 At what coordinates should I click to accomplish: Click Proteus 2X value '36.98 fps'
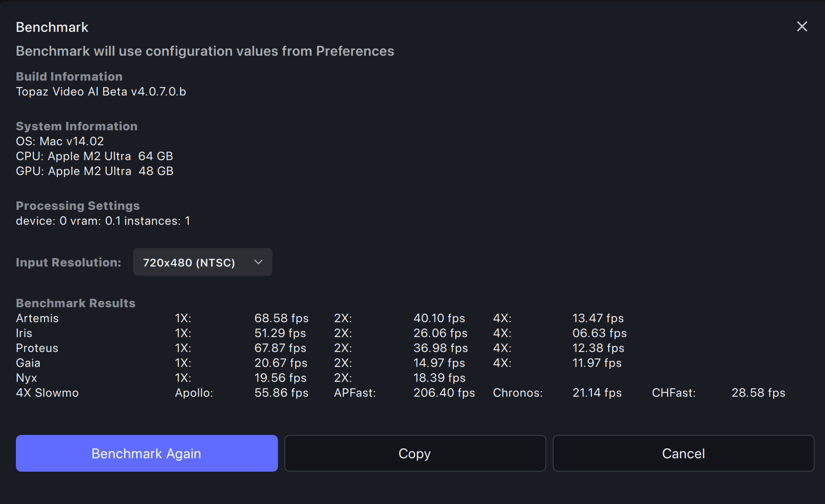(x=441, y=348)
